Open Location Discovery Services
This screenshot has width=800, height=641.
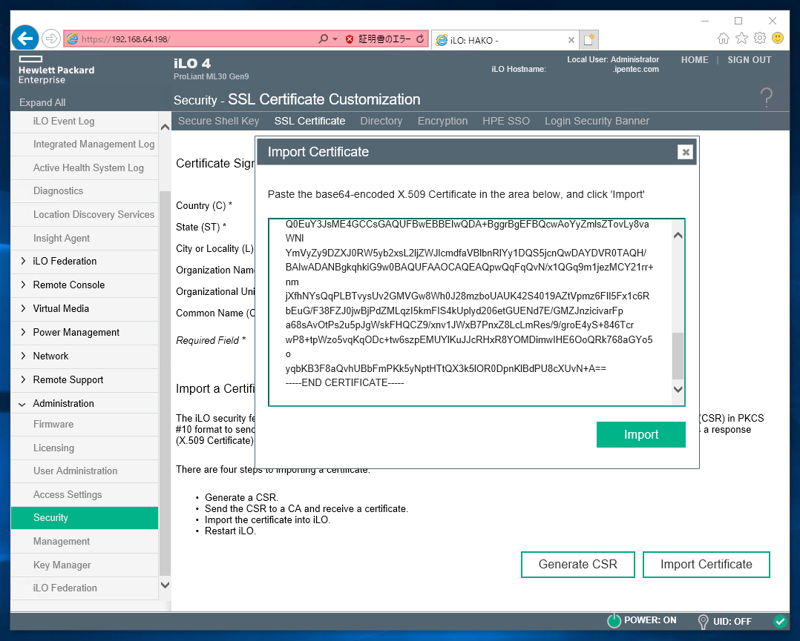tap(85, 214)
